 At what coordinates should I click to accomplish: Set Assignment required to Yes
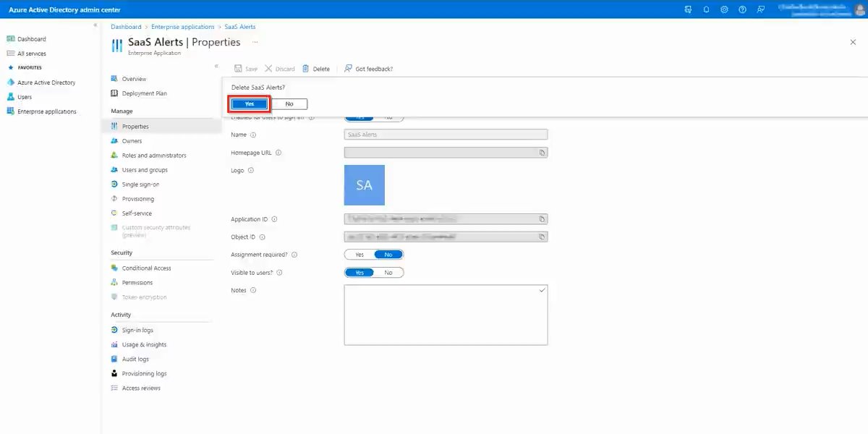(359, 255)
